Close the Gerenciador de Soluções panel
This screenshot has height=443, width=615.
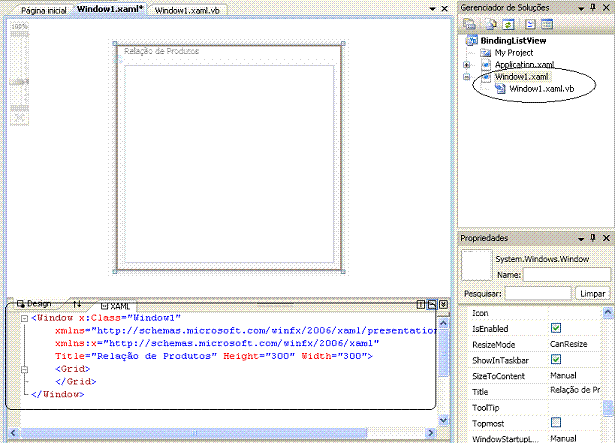606,7
